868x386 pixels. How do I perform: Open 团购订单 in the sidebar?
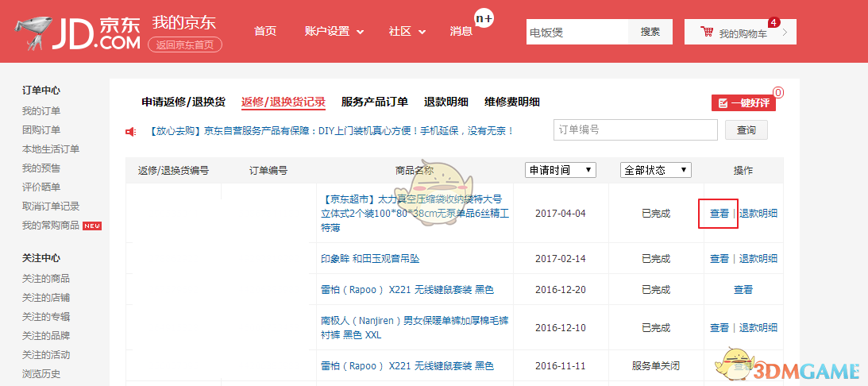point(41,130)
